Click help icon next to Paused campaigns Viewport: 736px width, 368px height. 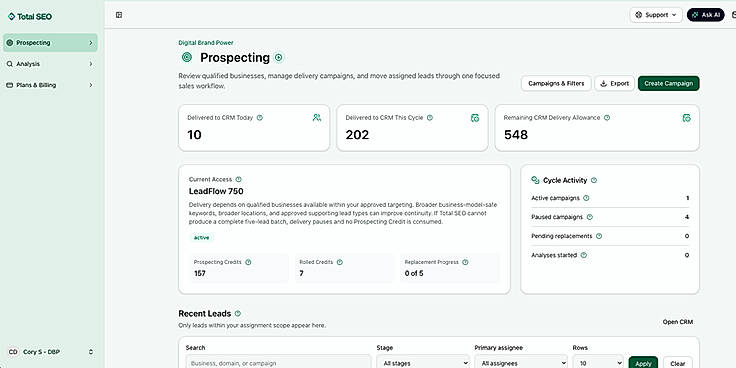(590, 217)
